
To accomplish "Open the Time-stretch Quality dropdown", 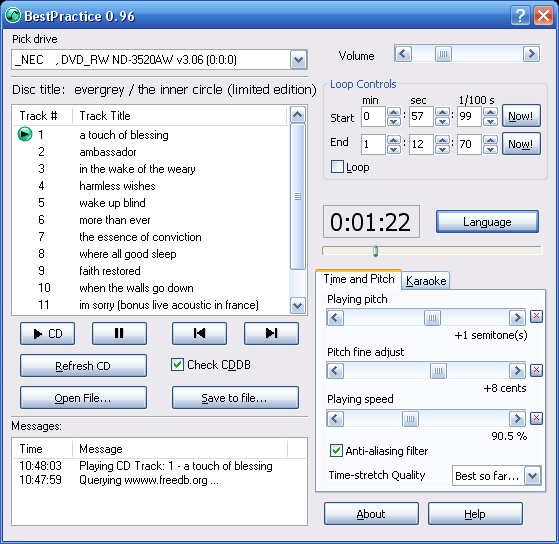I will (x=532, y=476).
